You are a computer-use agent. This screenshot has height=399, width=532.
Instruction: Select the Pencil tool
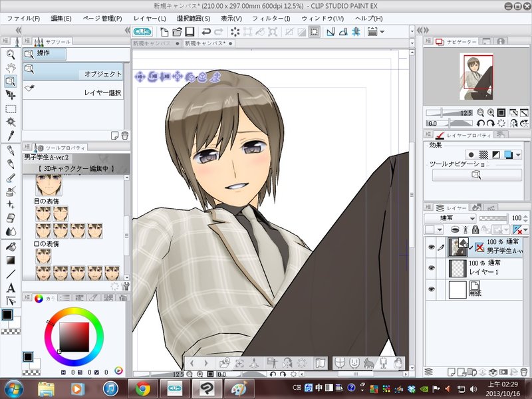pyautogui.click(x=11, y=164)
